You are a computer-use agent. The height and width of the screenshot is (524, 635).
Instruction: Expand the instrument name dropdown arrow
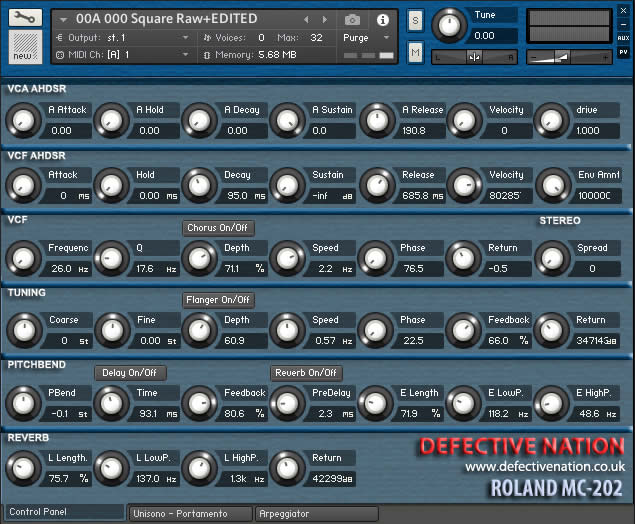point(63,19)
